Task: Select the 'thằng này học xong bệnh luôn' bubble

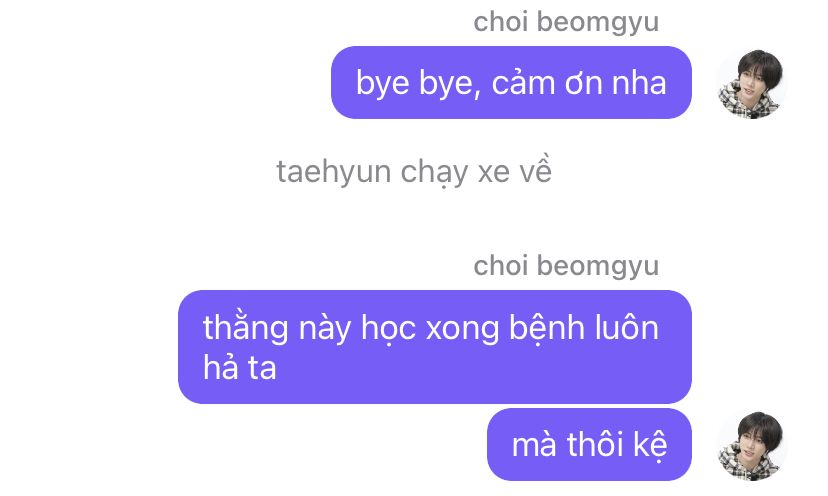Action: tap(435, 347)
